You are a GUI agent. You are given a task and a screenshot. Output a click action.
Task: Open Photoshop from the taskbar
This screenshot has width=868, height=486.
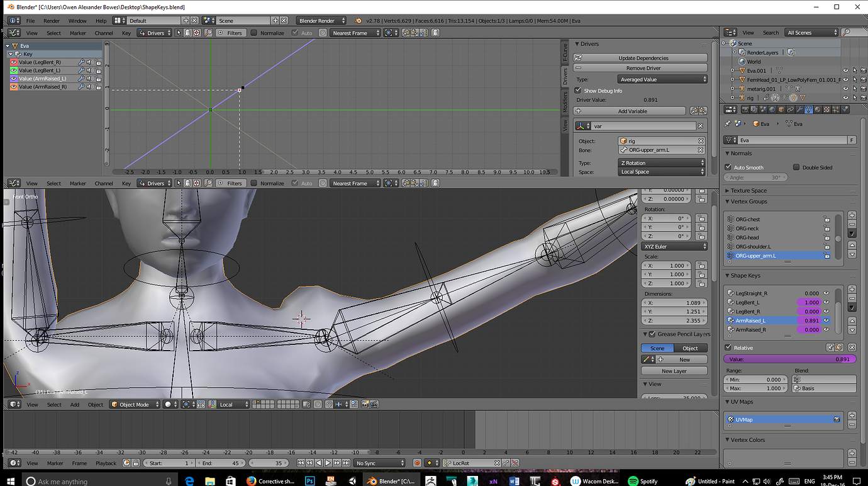coord(309,481)
